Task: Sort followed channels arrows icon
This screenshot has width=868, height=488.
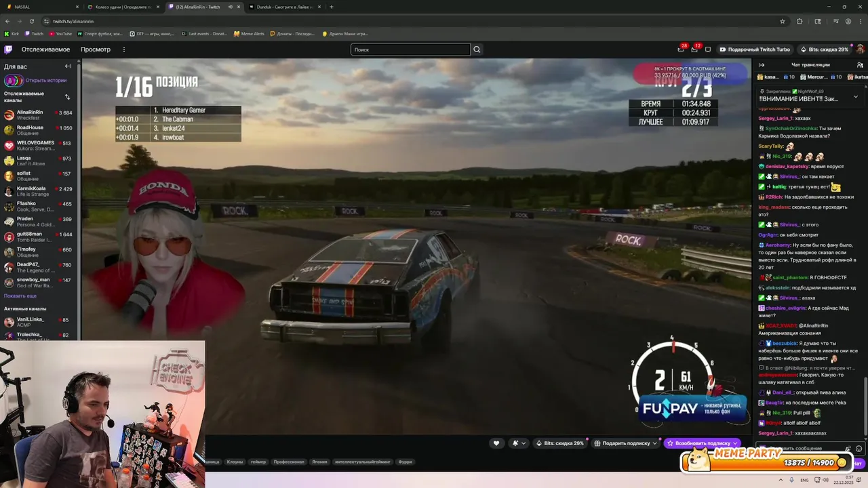Action: [x=67, y=97]
